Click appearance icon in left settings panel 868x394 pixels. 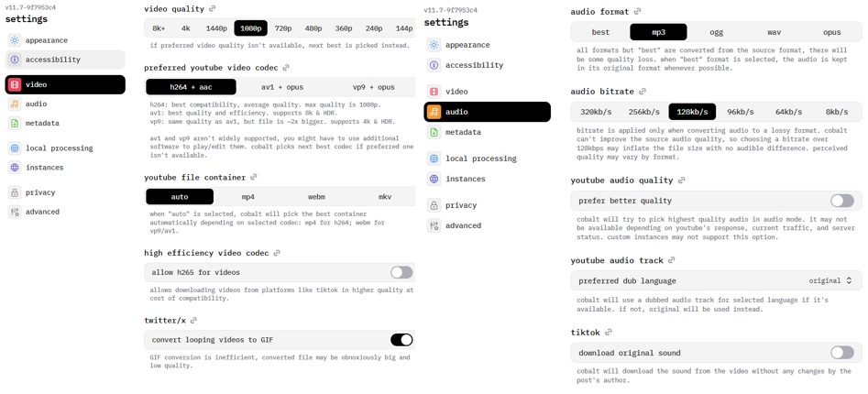[x=15, y=40]
